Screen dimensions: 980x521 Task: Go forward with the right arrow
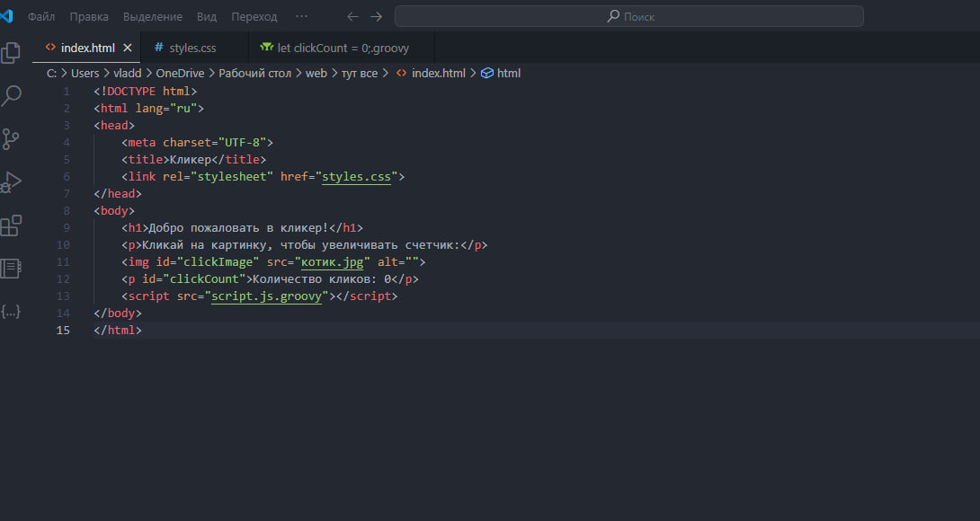point(376,17)
